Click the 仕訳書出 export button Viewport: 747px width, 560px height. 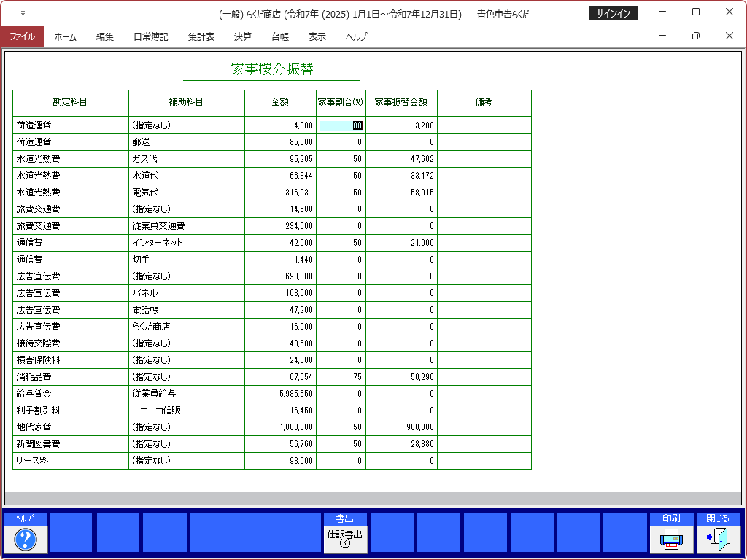[345, 538]
